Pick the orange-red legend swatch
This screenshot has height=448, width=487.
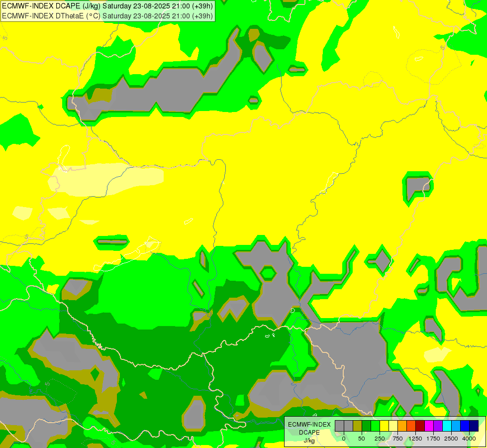(411, 426)
